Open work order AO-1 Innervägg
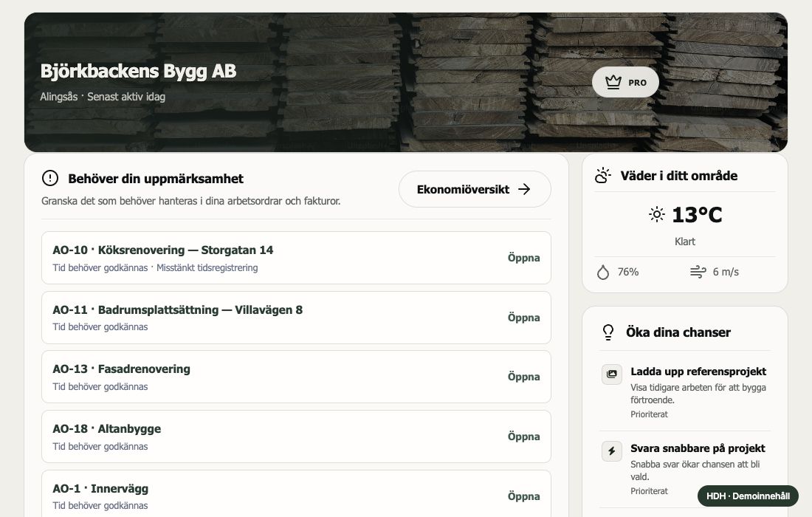Screen dimensions: 812x517 [x=523, y=496]
